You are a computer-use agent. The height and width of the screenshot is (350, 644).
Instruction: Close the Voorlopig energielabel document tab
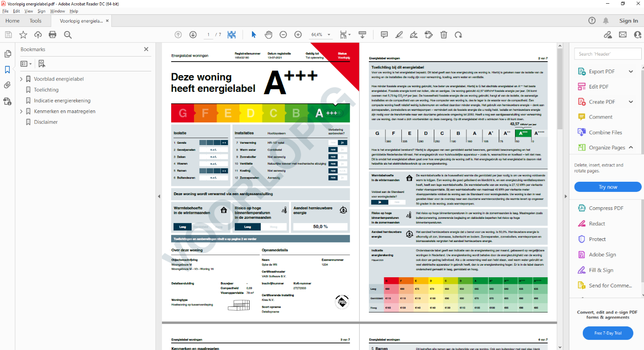[x=107, y=21]
